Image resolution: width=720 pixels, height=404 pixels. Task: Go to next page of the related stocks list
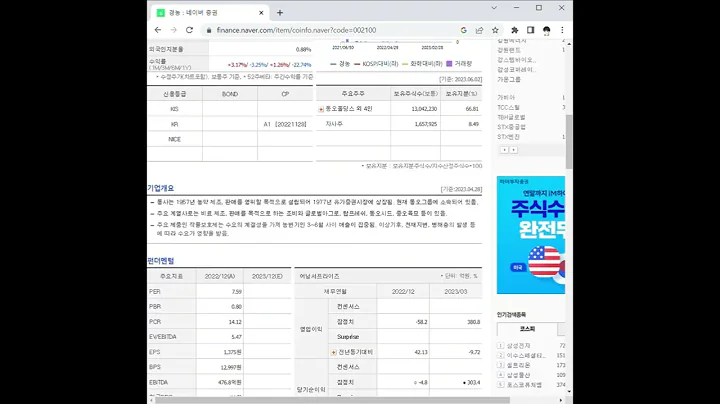tap(513, 150)
